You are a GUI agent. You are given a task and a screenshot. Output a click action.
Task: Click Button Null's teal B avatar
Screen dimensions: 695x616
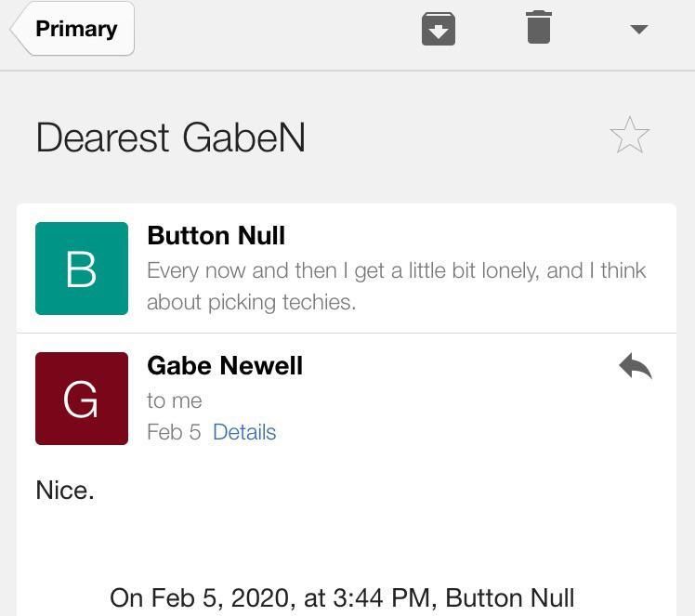point(82,269)
